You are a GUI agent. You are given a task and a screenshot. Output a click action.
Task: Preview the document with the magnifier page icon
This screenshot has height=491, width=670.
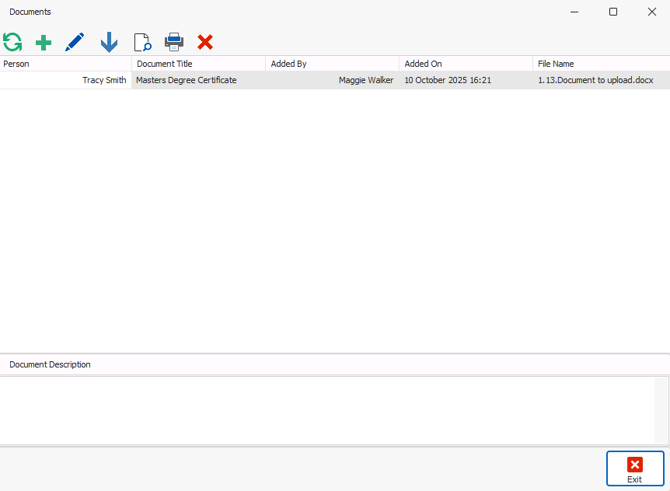coord(142,42)
